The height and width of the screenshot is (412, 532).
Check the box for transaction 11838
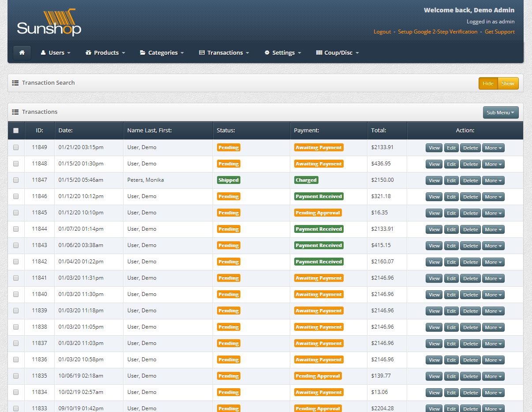[16, 327]
